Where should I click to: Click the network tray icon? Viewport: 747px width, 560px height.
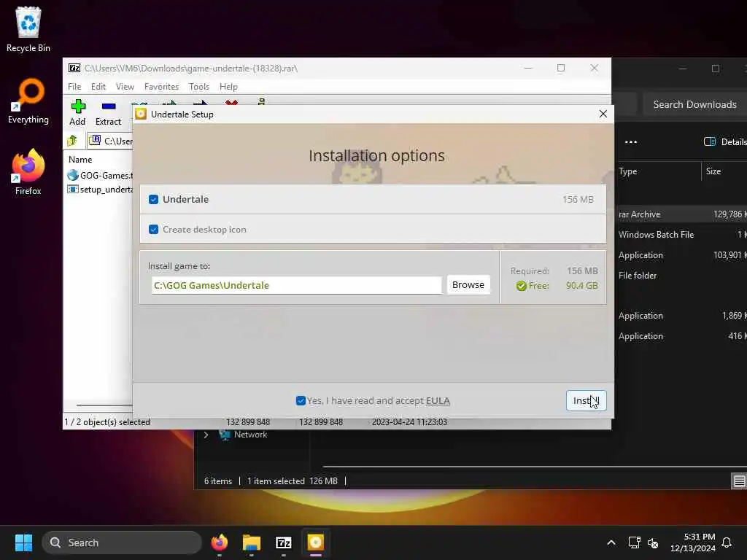[x=634, y=542]
